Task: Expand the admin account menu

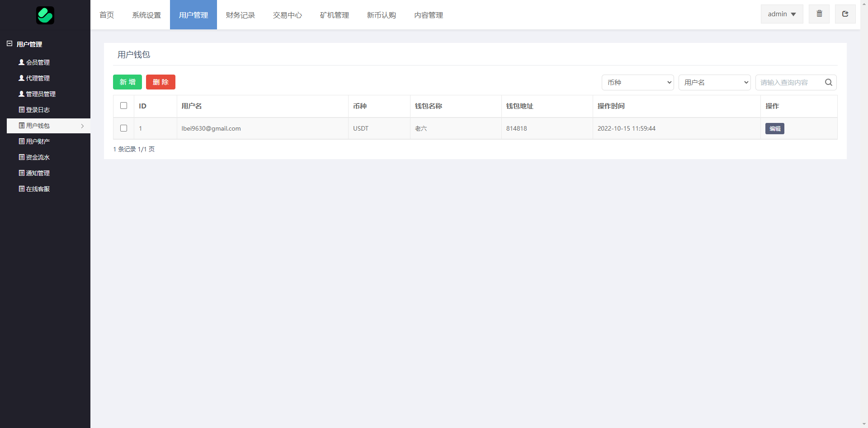Action: 782,14
